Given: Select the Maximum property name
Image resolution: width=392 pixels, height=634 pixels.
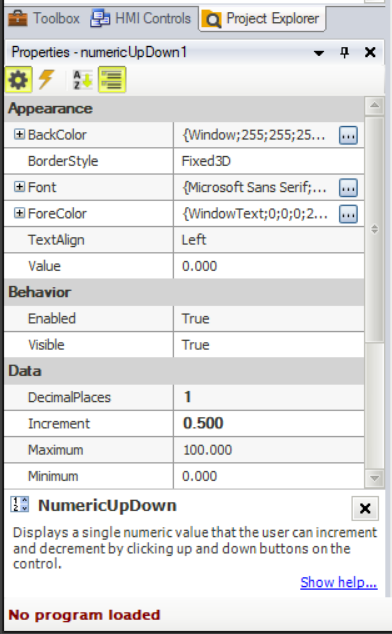Looking at the screenshot, I should (55, 450).
